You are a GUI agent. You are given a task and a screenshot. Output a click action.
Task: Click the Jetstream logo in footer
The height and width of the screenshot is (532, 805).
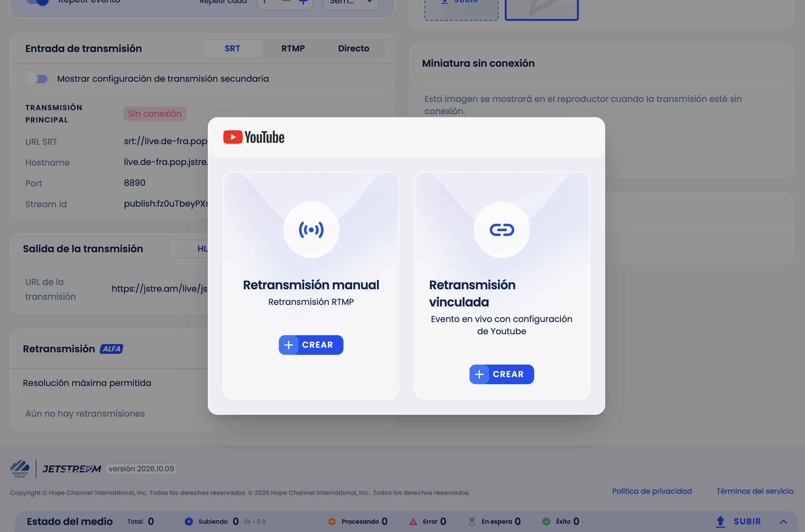[72, 469]
